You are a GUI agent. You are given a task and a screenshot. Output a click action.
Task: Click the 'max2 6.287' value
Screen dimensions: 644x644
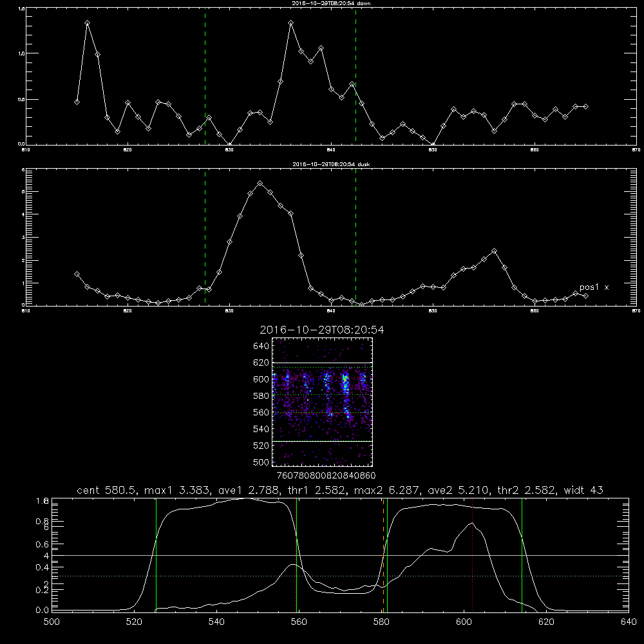386,490
